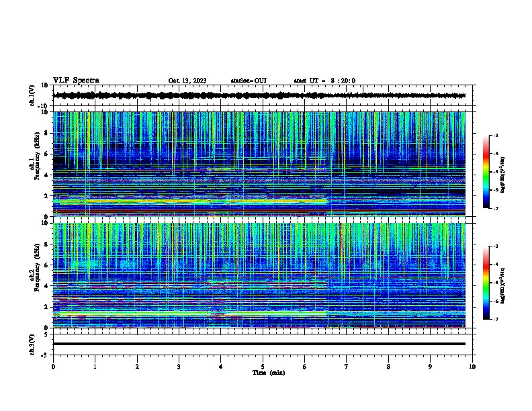The width and height of the screenshot is (532, 411).
Task: Click inside the ch.1 frequency spectrogram
Action: [x=259, y=164]
